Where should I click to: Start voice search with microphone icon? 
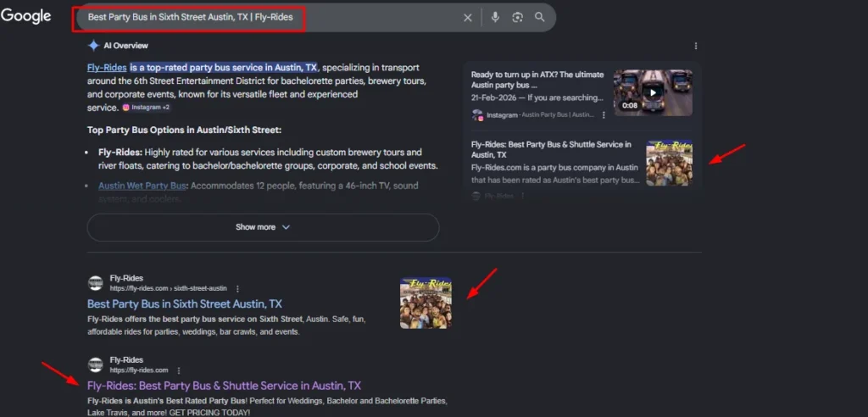[x=495, y=17]
